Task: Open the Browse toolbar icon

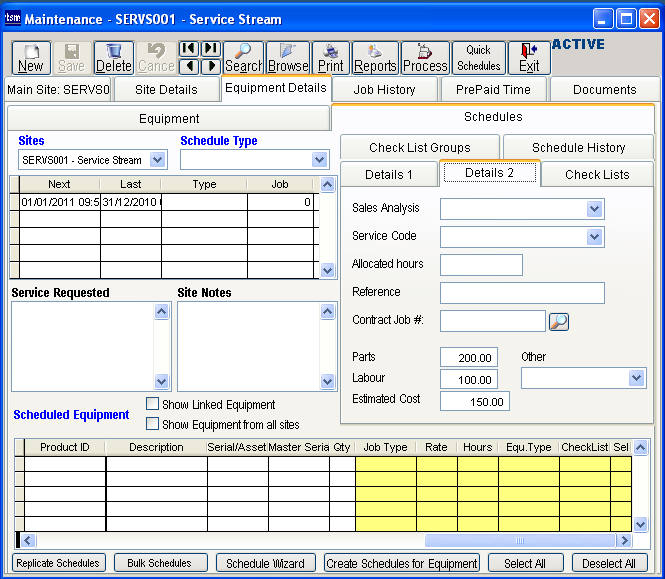Action: (288, 58)
